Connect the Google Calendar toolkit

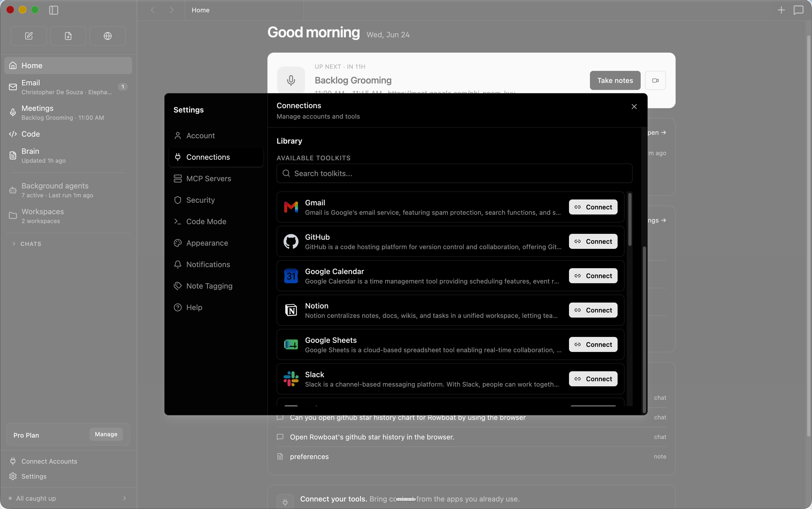[x=593, y=276]
